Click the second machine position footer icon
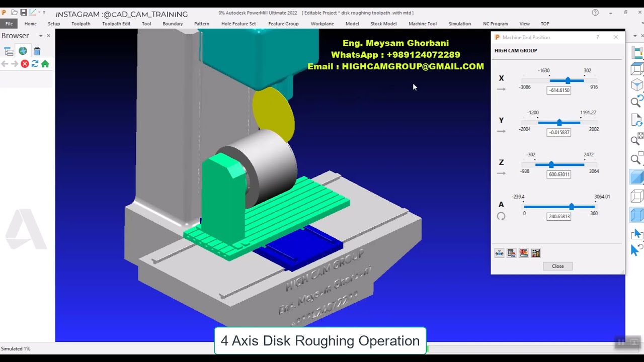 [x=511, y=253]
